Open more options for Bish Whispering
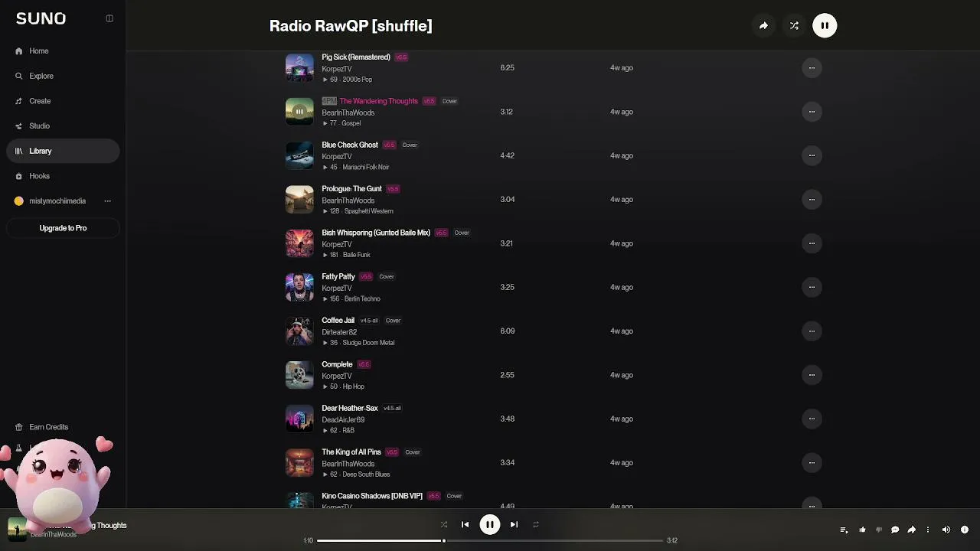980x551 pixels. tap(812, 243)
